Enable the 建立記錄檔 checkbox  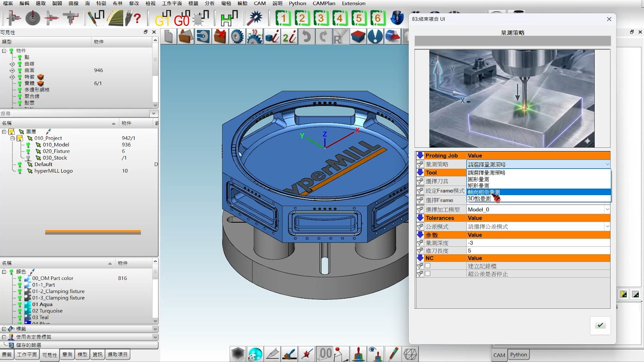tap(428, 266)
